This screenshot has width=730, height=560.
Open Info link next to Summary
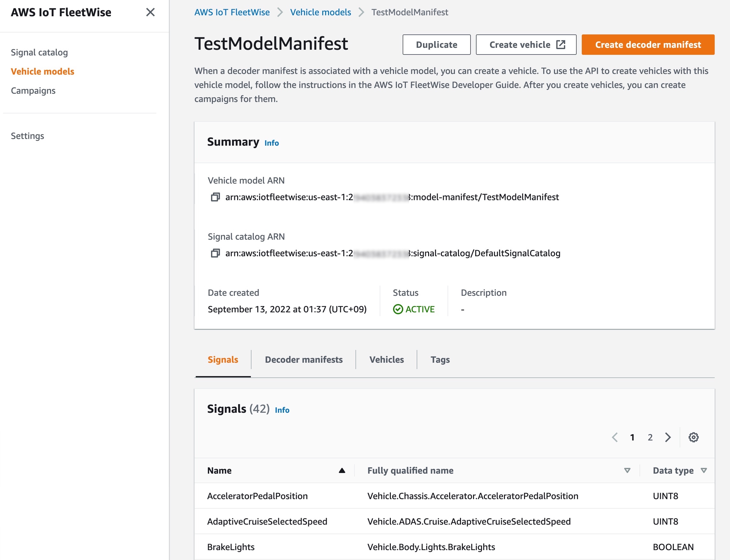271,143
